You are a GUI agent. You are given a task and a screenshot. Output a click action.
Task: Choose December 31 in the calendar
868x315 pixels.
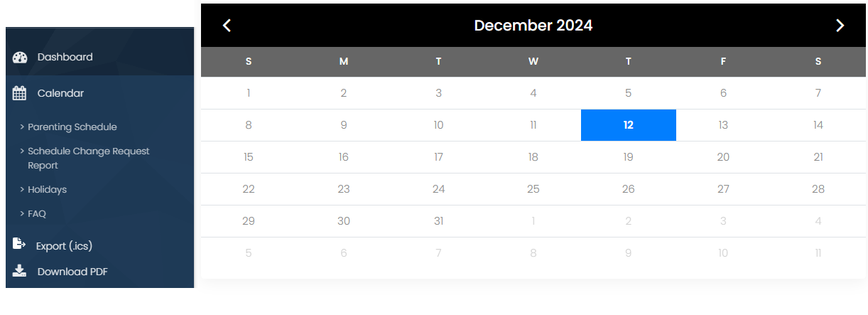click(438, 221)
